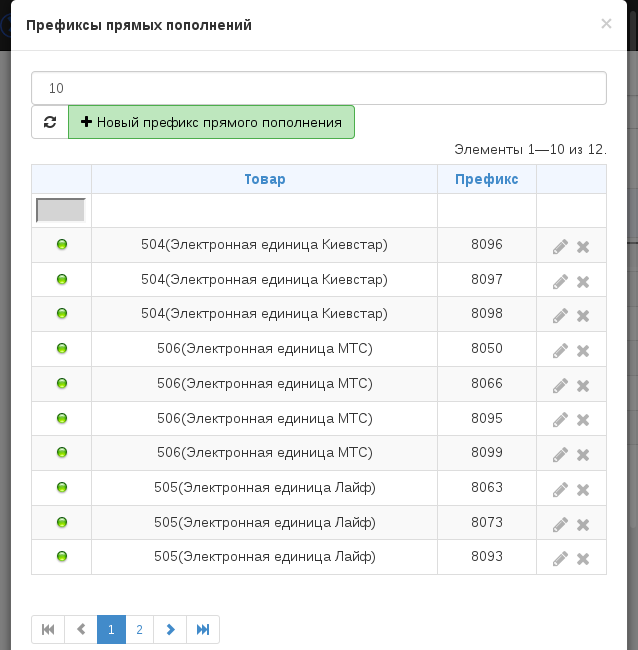Toggle green status for prefix 8093
The image size is (638, 650).
click(62, 556)
